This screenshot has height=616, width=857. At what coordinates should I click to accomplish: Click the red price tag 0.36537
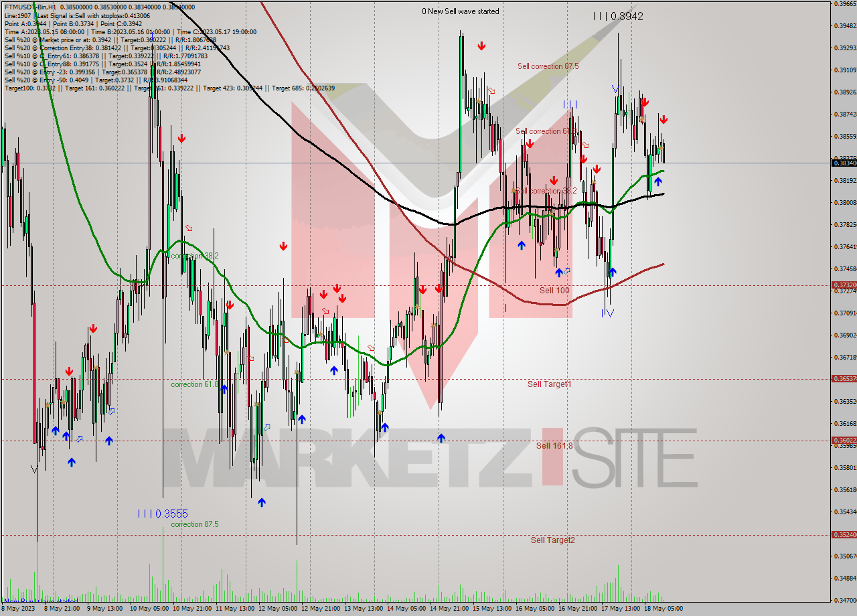(x=844, y=378)
